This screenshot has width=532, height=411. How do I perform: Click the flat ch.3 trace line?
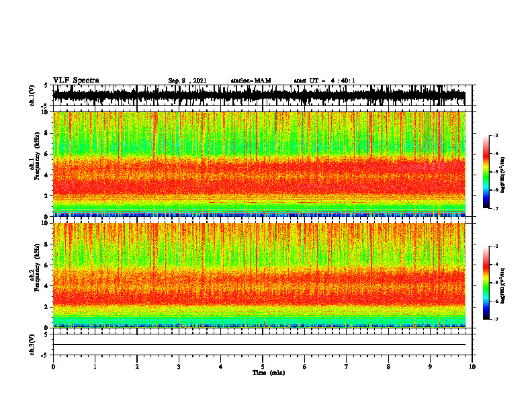(x=259, y=345)
